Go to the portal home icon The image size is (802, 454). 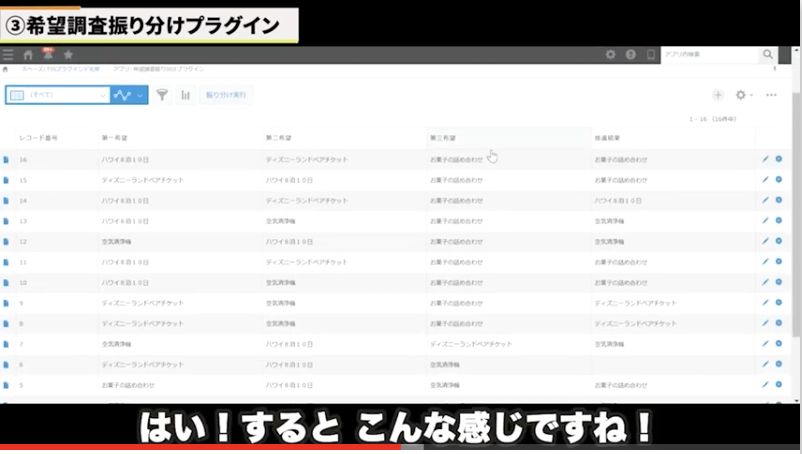tap(28, 55)
